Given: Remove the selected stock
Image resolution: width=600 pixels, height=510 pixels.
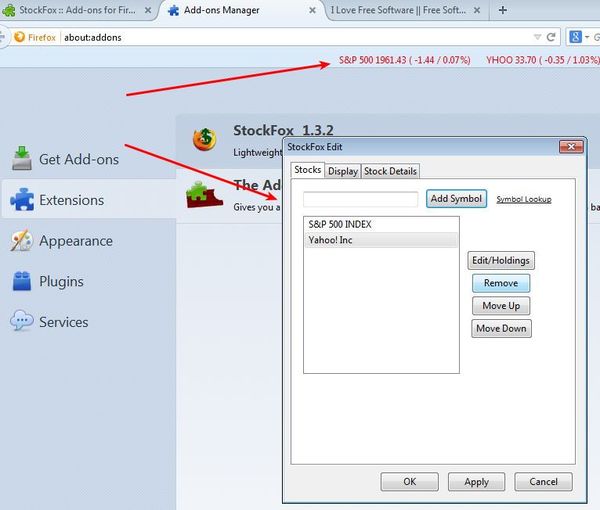Looking at the screenshot, I should (501, 283).
